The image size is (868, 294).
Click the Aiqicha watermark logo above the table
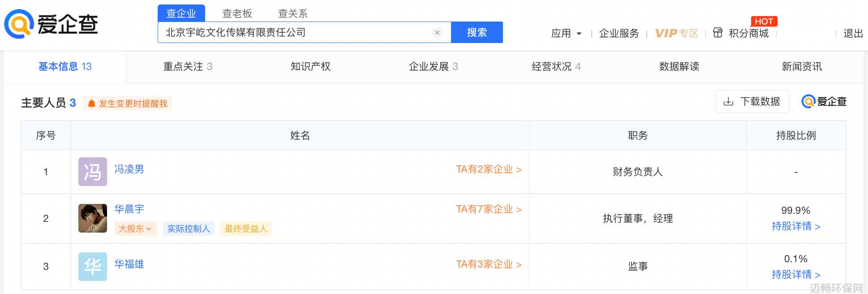pyautogui.click(x=824, y=102)
